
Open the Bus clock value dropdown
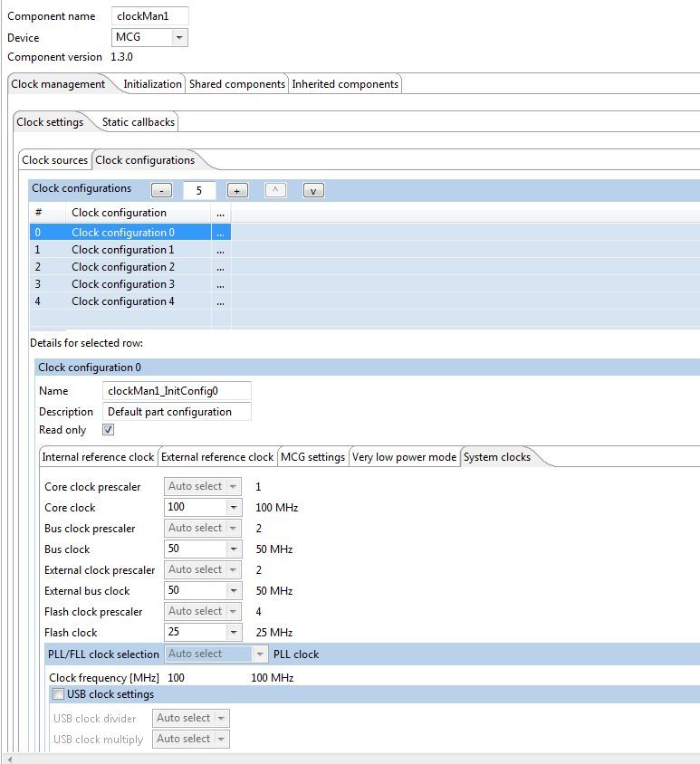point(202,549)
